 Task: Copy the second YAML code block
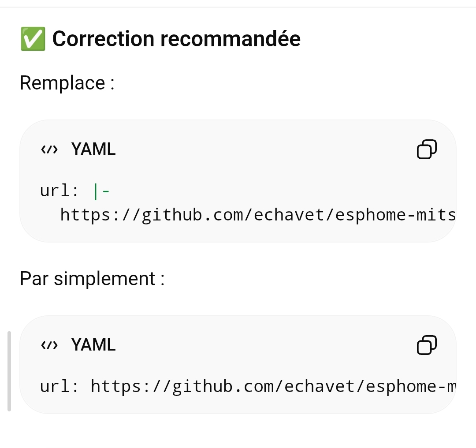pyautogui.click(x=426, y=345)
